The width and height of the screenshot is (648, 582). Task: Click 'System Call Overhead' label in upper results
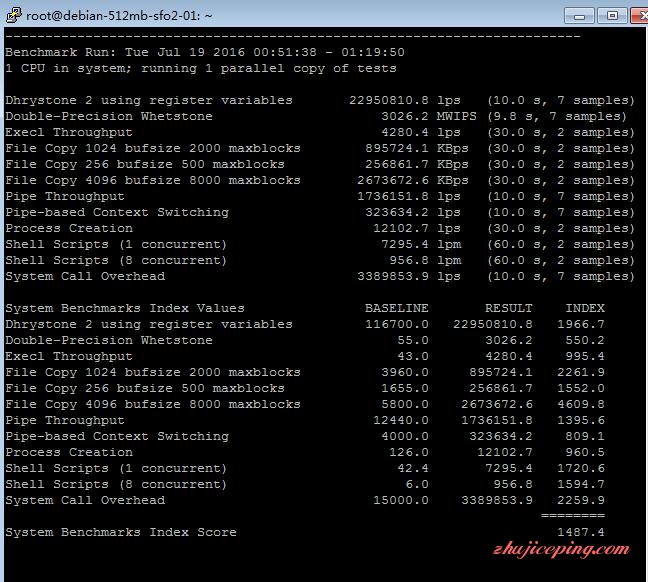(85, 277)
